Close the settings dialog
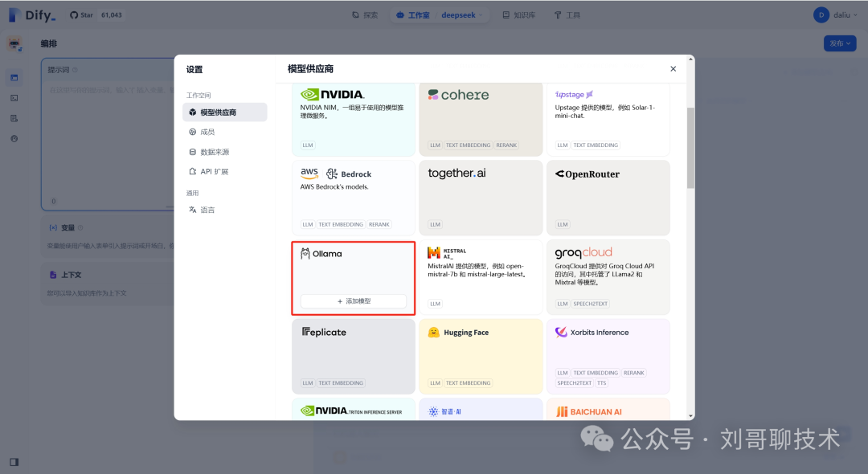 [x=674, y=68]
